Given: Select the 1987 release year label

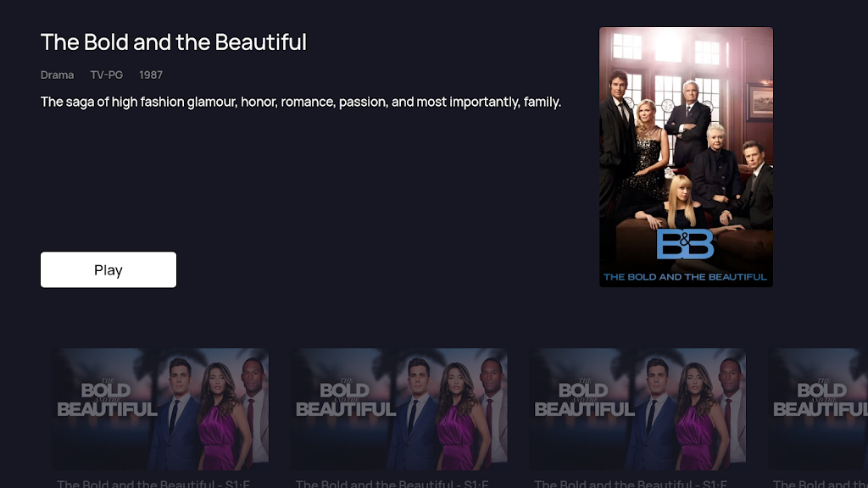Looking at the screenshot, I should (151, 75).
